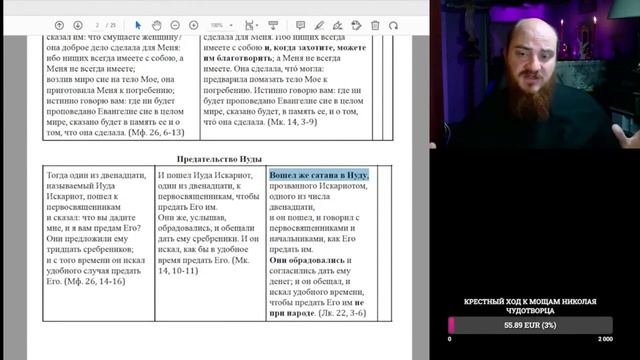Add a comment with the note icon
Screen dimensions: 640x360
pyautogui.click(x=300, y=25)
